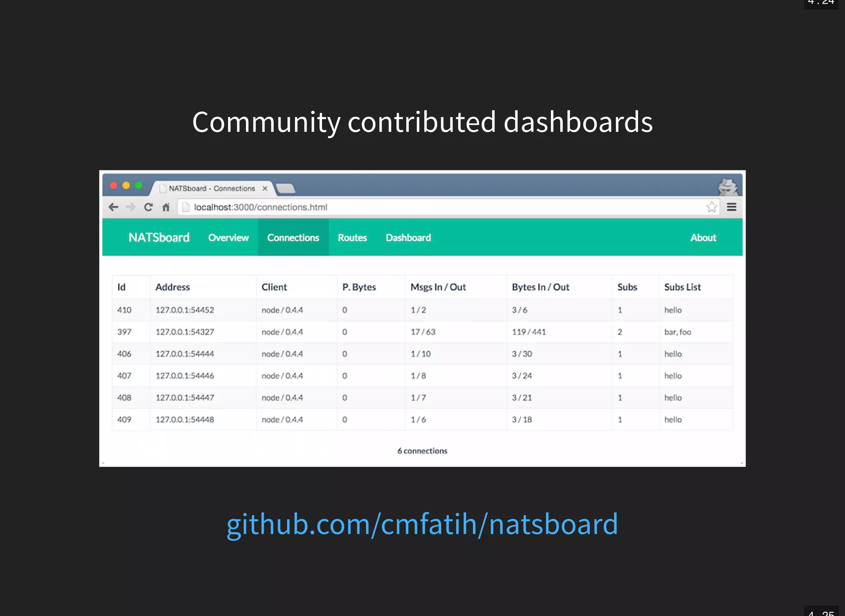Screen dimensions: 845x616
Task: Go to the browser home icon
Action: click(166, 207)
